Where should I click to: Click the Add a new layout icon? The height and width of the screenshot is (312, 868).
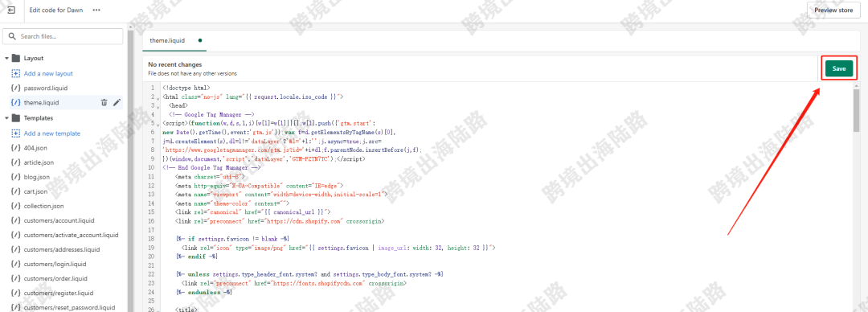[x=15, y=73]
